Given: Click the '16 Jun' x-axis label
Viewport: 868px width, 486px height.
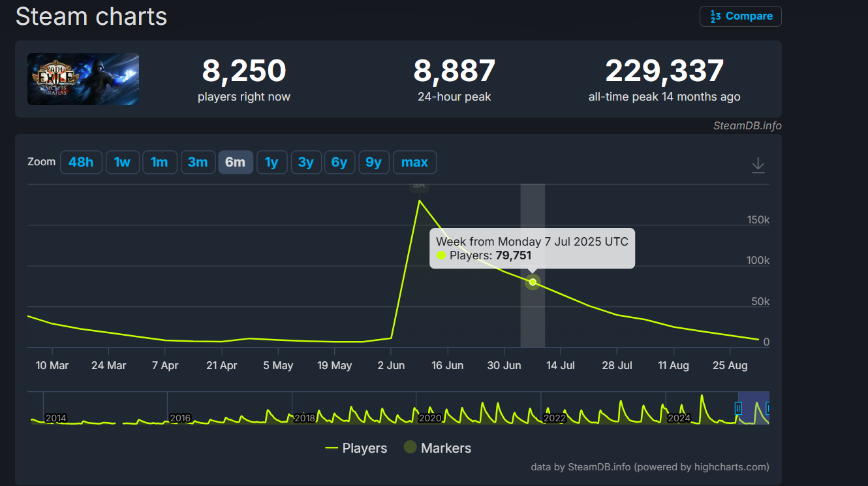Looking at the screenshot, I should point(448,365).
